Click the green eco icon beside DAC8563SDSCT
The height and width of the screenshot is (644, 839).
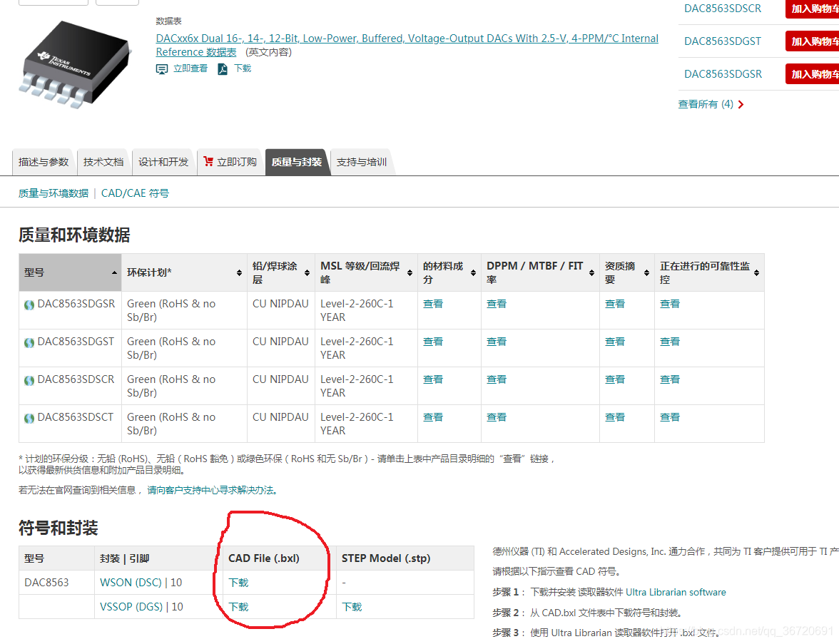[x=29, y=418]
